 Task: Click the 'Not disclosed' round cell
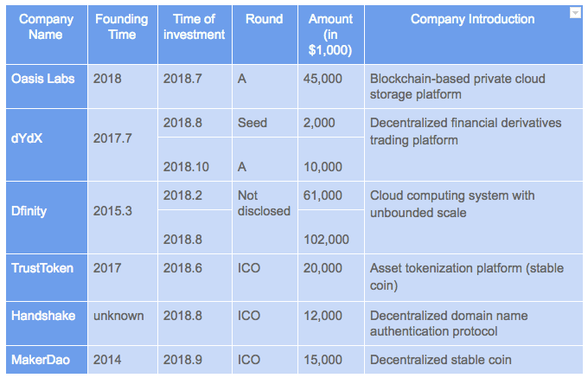click(x=264, y=203)
